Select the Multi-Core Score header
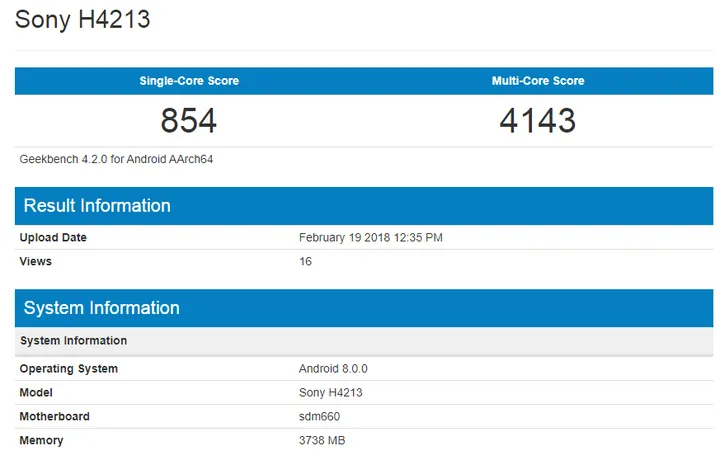The height and width of the screenshot is (454, 720). (538, 81)
